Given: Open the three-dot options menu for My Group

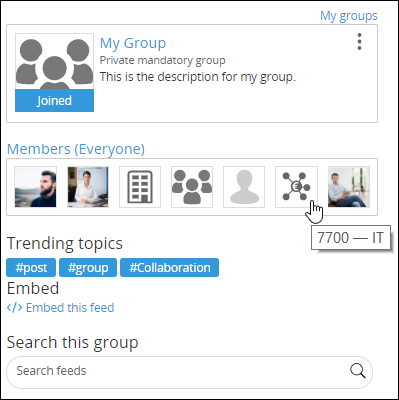Looking at the screenshot, I should click(359, 42).
